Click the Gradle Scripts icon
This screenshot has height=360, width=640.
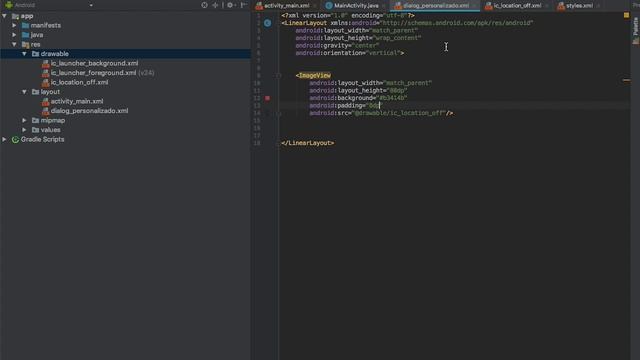(15, 140)
